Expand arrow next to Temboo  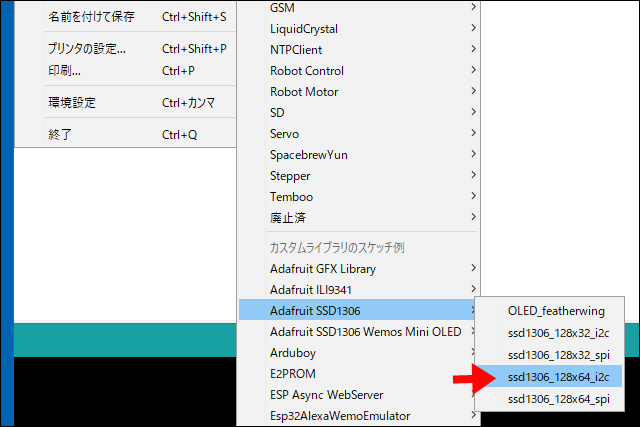click(x=473, y=196)
